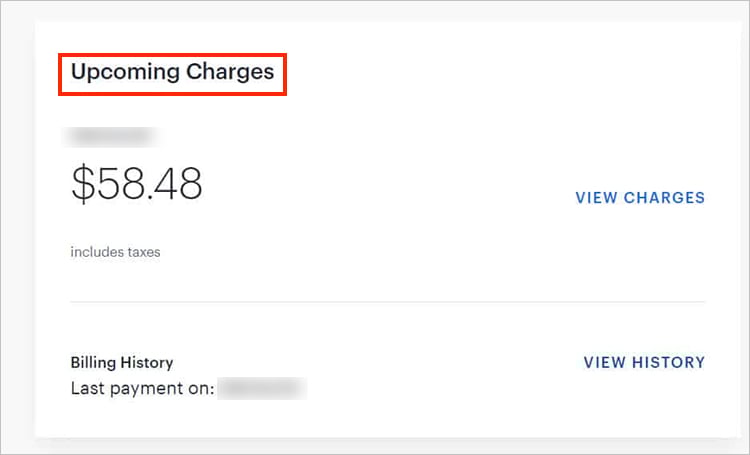Viewport: 750px width, 455px height.
Task: Click the $58.48 charge amount
Action: (x=136, y=184)
